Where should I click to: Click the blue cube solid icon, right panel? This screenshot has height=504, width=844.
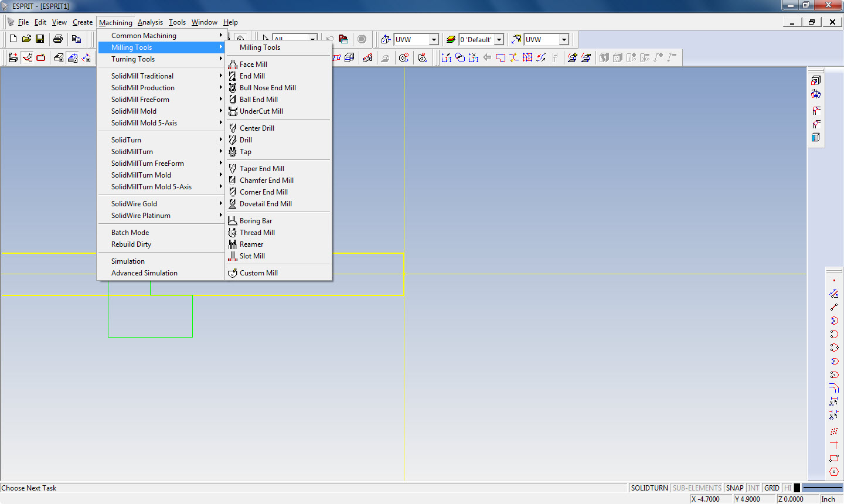816,137
